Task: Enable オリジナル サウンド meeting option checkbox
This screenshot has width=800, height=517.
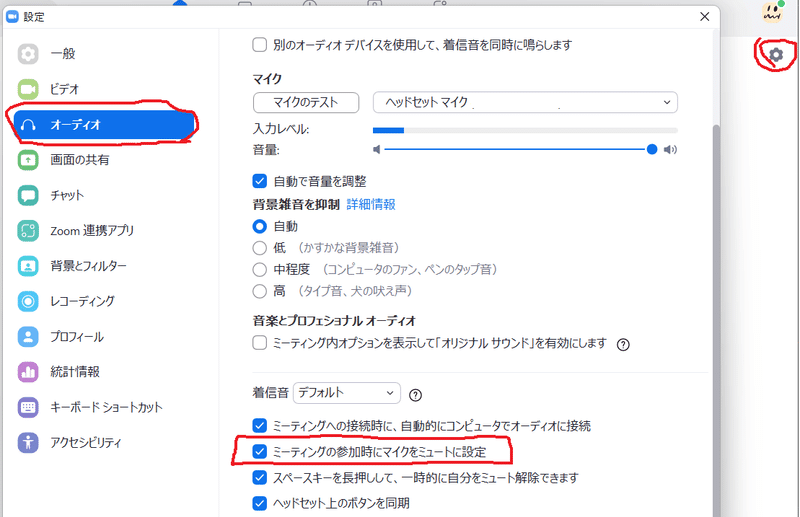Action: 260,342
